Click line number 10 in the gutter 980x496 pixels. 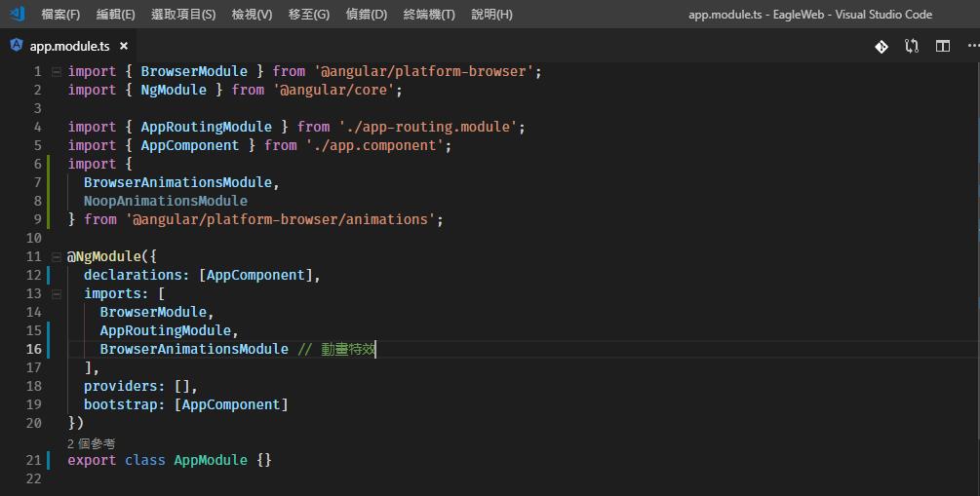tap(34, 238)
